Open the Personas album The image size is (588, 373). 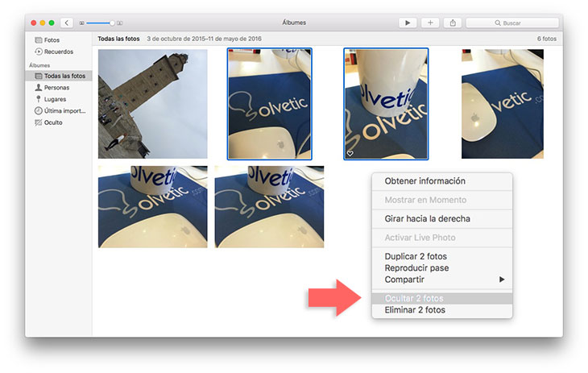(x=58, y=88)
